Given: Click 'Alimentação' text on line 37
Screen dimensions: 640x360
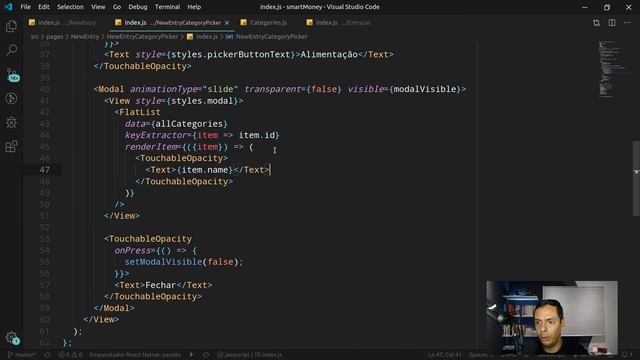Looking at the screenshot, I should tap(329, 54).
